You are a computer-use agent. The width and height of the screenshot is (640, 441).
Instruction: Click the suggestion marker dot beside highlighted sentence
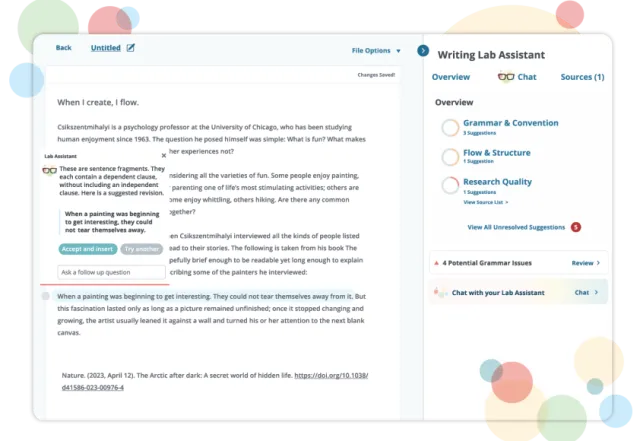click(45, 296)
